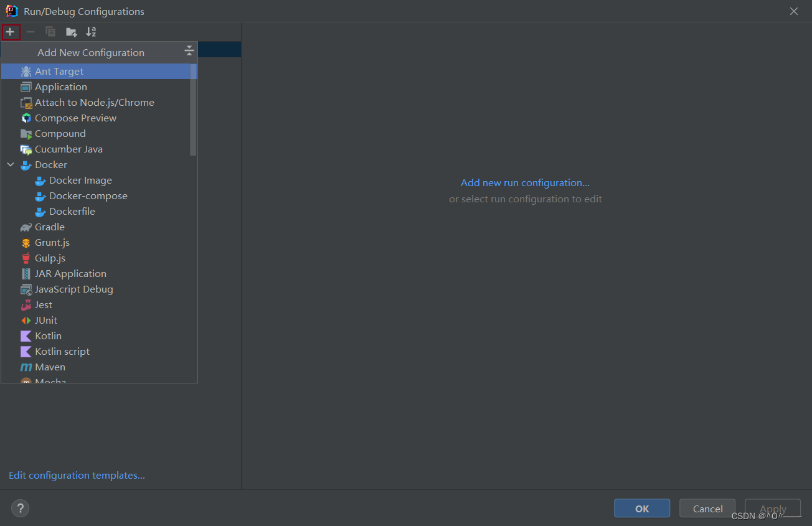The height and width of the screenshot is (526, 812).
Task: Click the Add new run configuration link
Action: [525, 183]
